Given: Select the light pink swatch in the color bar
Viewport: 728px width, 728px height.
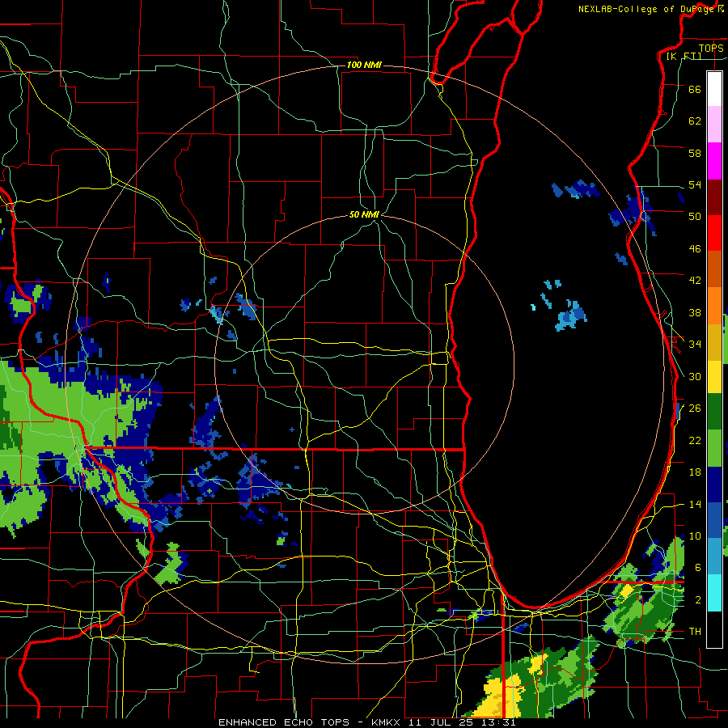Looking at the screenshot, I should (x=714, y=125).
